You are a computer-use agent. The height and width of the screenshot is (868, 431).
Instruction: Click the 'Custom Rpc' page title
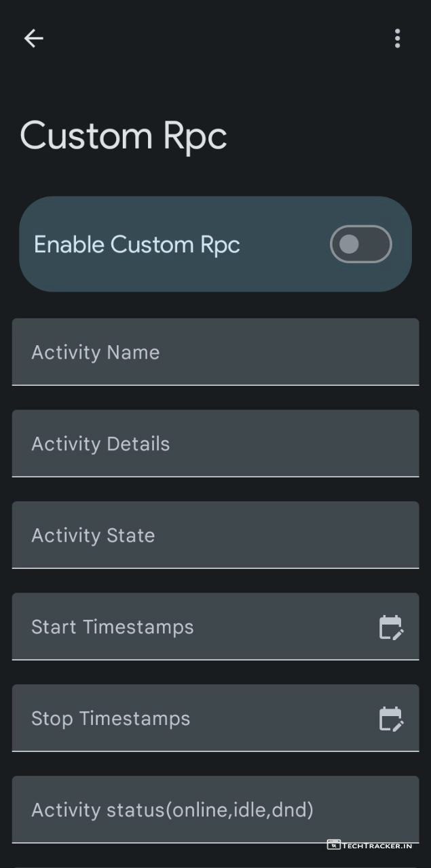[x=124, y=136]
